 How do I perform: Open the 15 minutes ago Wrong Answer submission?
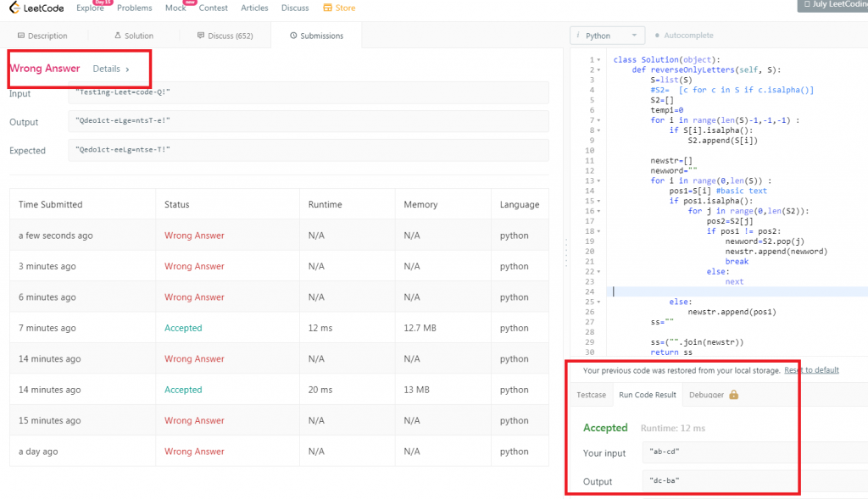tap(194, 420)
